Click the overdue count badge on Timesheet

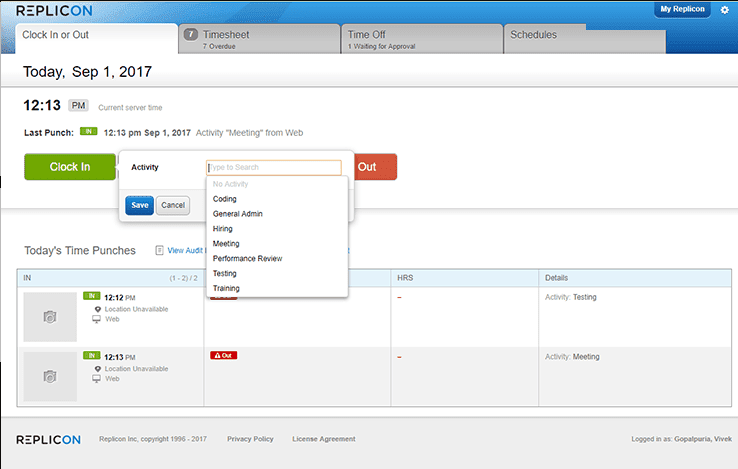[x=191, y=34]
